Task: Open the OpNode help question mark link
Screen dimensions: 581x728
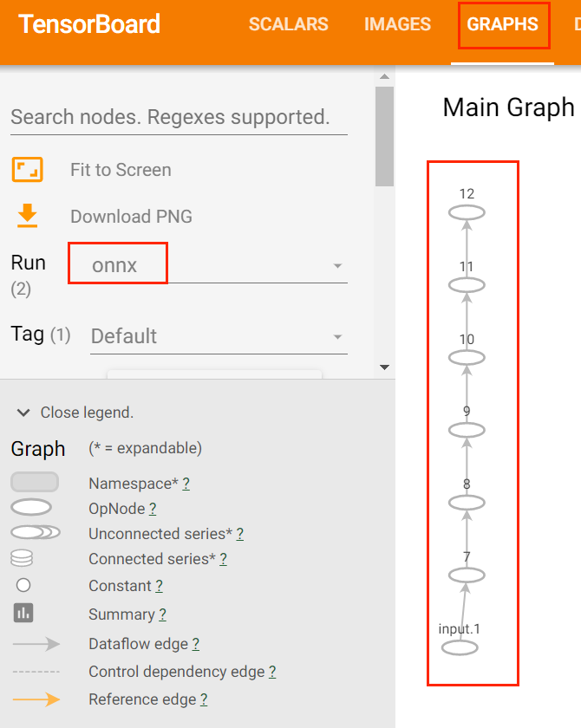Action: pyautogui.click(x=153, y=509)
